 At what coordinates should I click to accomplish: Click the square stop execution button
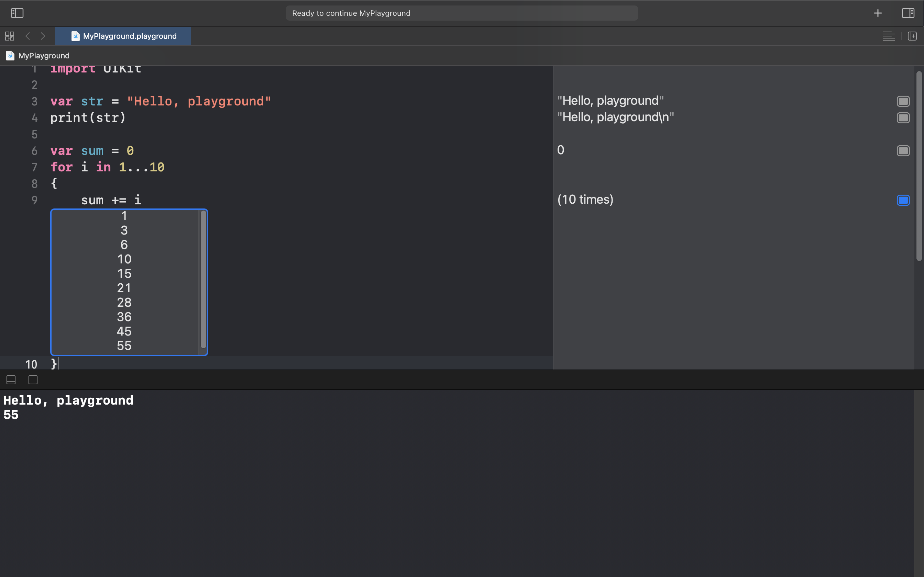pos(33,380)
